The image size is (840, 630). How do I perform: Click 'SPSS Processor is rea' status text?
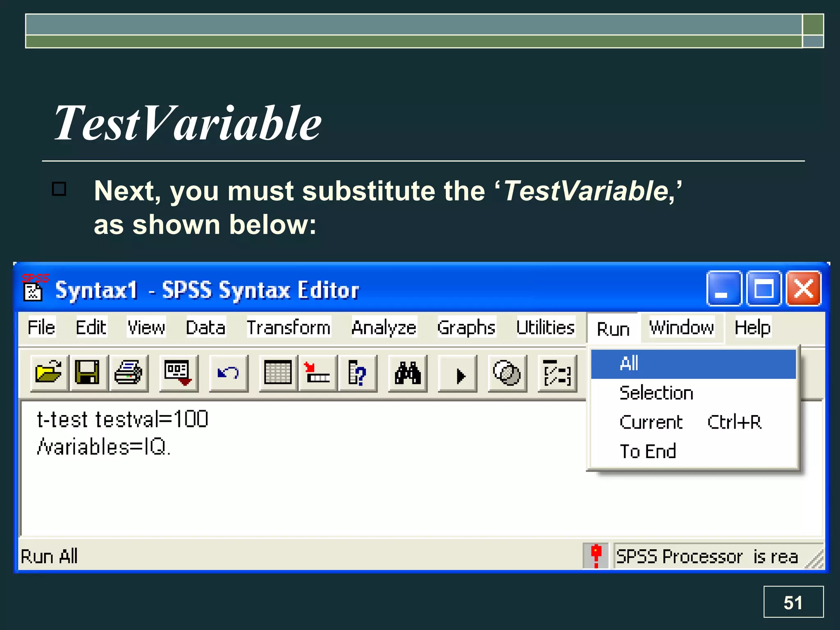pos(707,557)
